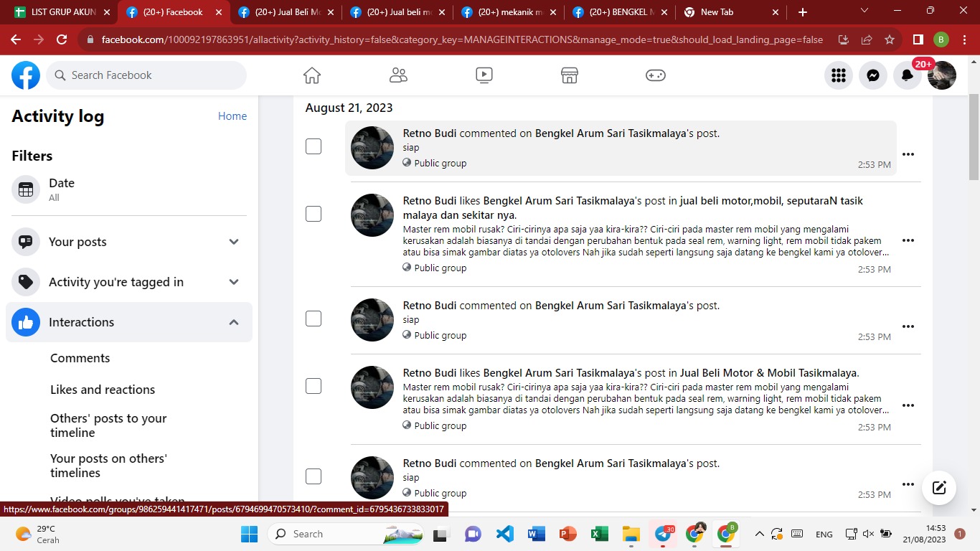Viewport: 980px width, 551px height.
Task: Open 'jual beli motor,mobil, seputaraN tasik' group link
Action: coord(633,208)
